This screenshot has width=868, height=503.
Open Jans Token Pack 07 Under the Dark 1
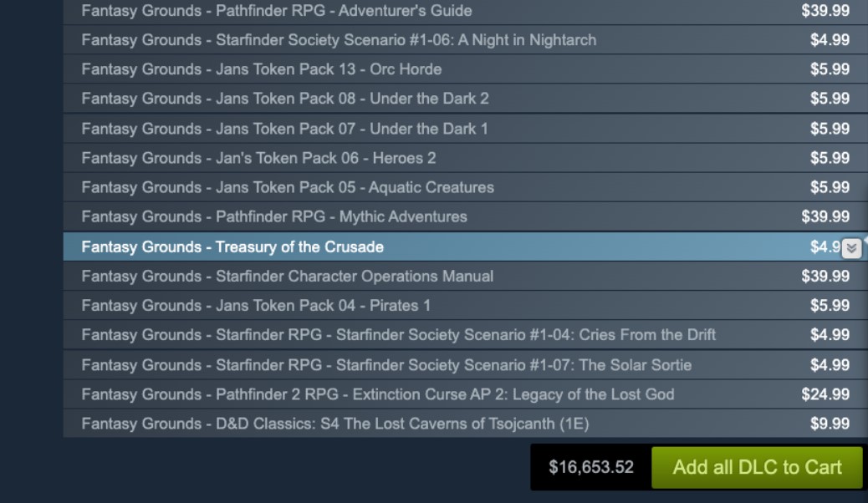click(x=284, y=129)
